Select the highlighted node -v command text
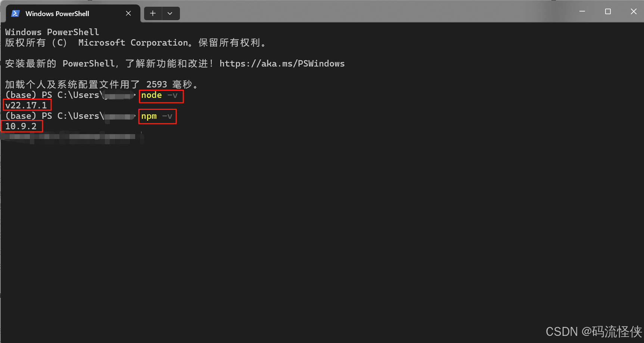The width and height of the screenshot is (644, 343). point(161,96)
